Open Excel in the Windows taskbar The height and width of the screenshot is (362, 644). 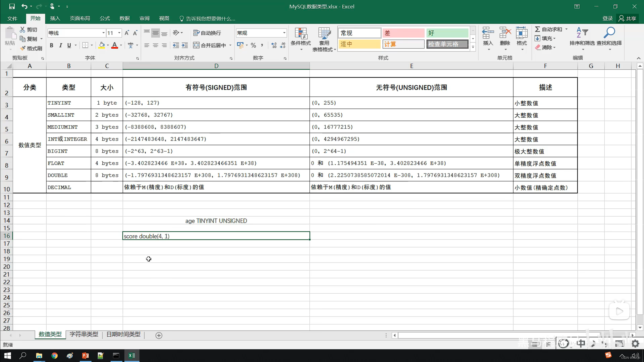click(x=132, y=355)
